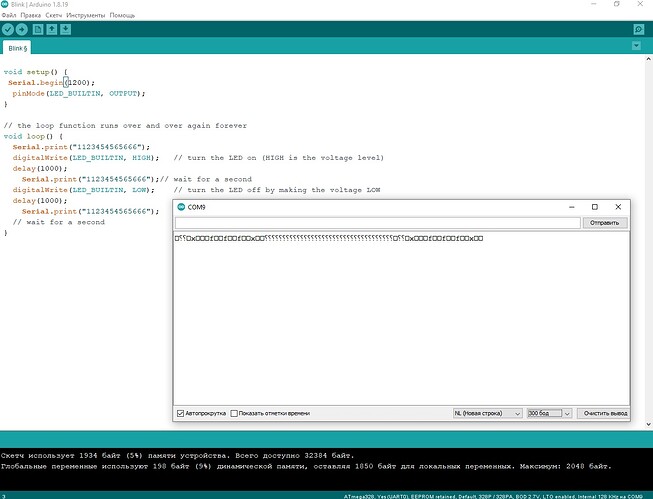Click the Очистить вывод button

[605, 413]
